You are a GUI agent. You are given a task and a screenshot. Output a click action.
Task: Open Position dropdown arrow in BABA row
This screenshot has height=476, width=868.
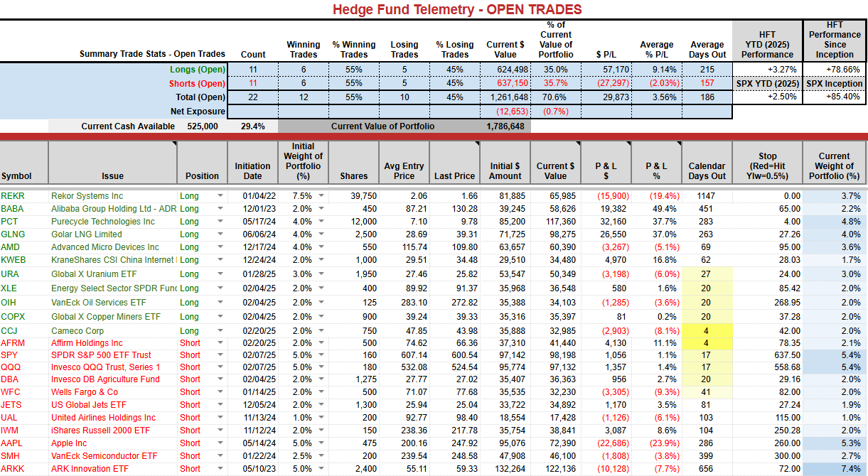[x=220, y=209]
